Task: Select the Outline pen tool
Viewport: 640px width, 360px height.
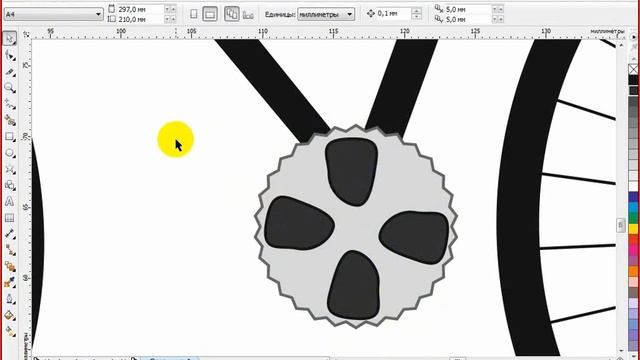Action: pos(10,299)
